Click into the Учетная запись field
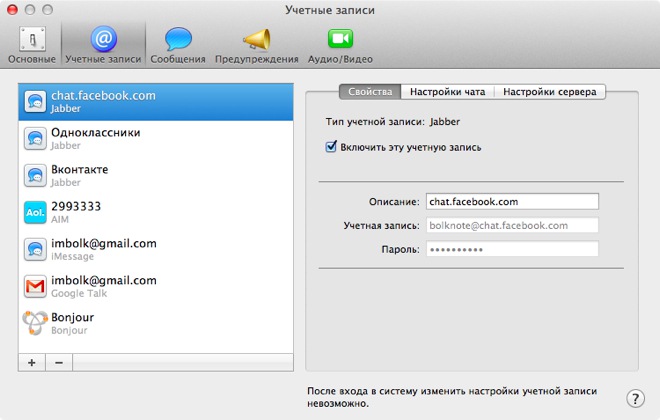Viewport: 660px width, 420px height. click(x=512, y=226)
